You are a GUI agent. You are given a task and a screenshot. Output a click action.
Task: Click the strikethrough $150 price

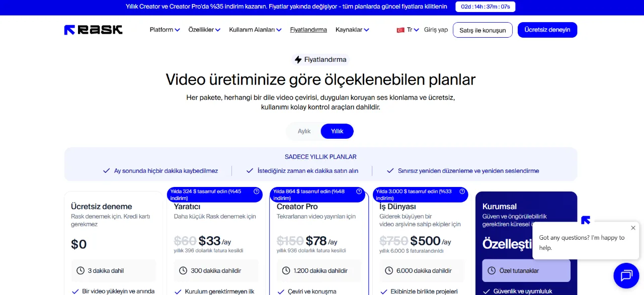(x=290, y=241)
